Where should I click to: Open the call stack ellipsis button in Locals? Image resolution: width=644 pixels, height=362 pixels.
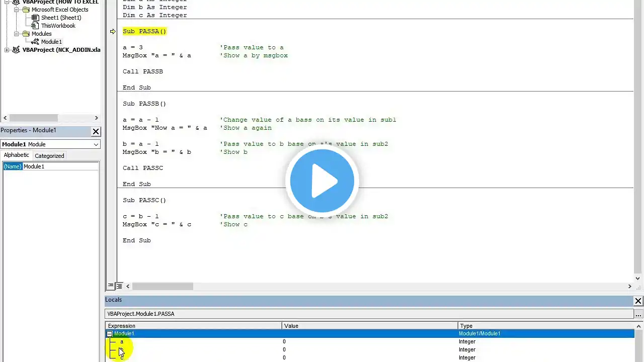click(x=638, y=314)
